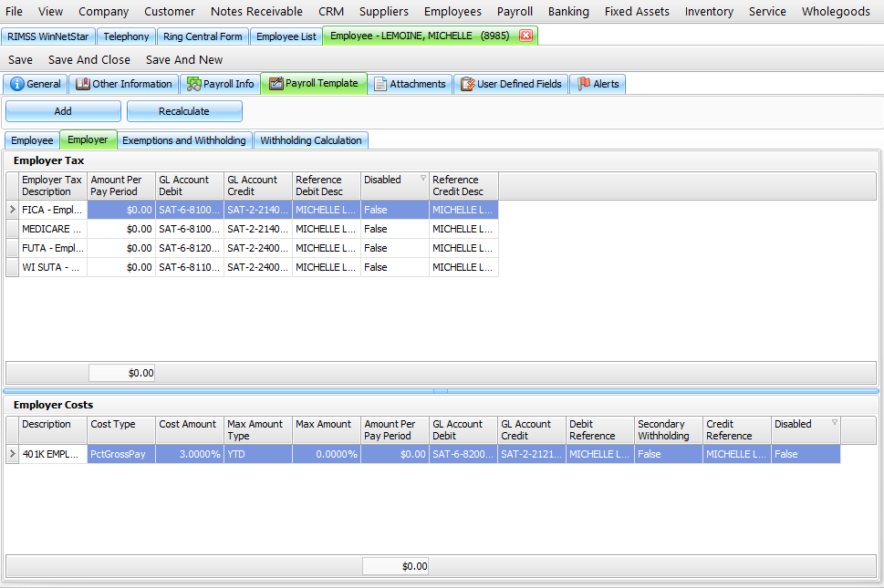Screen dimensions: 884x588
Task: Open the Disabled column filter in Employer Costs
Action: click(x=835, y=422)
